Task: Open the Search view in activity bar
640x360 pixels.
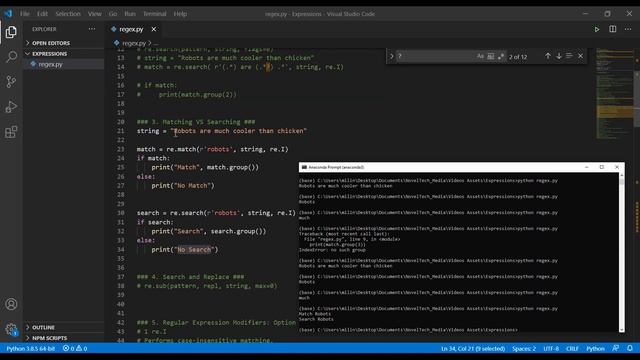Action: (11, 57)
